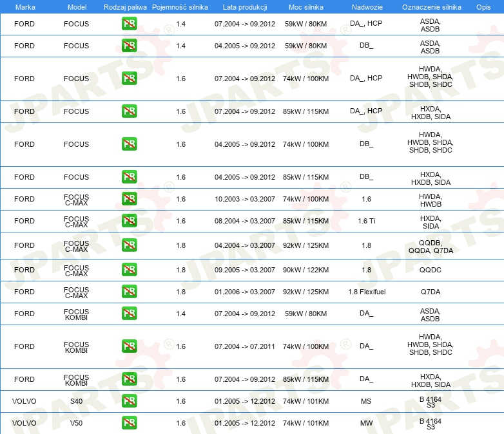The width and height of the screenshot is (504, 434).
Task: Select the 07.2004 -> 07.2011 production years cell
Action: pos(245,346)
